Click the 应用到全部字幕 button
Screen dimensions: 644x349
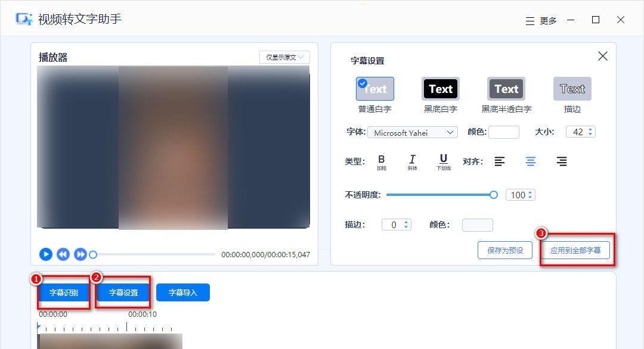pyautogui.click(x=575, y=250)
